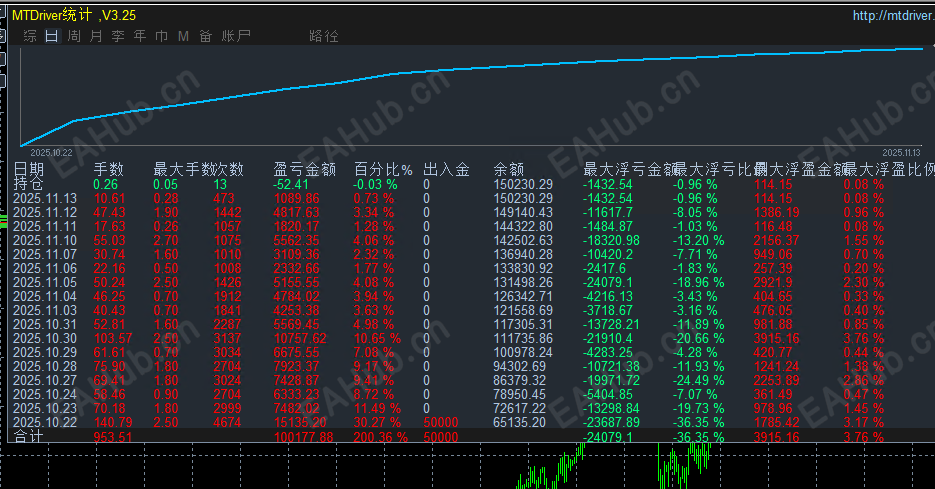
Task: Click the 15135.20 profit cell
Action: (x=300, y=422)
